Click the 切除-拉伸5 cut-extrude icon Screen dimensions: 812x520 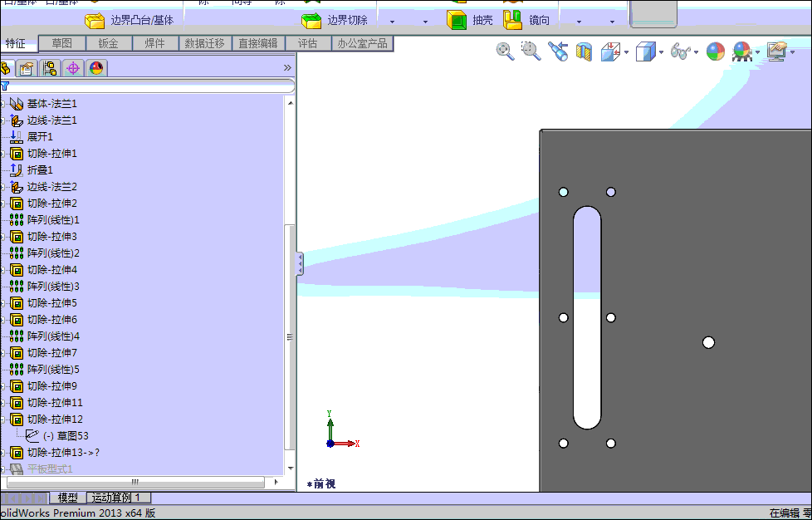coord(17,303)
